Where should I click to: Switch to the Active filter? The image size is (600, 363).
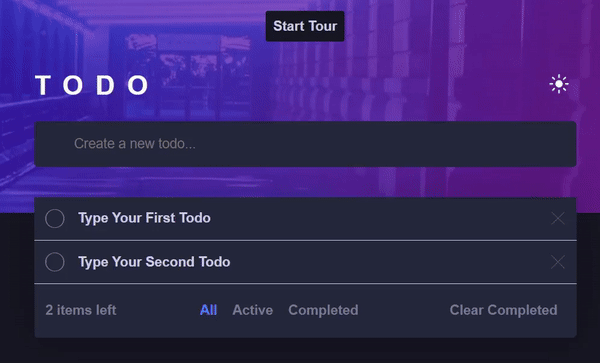[253, 310]
